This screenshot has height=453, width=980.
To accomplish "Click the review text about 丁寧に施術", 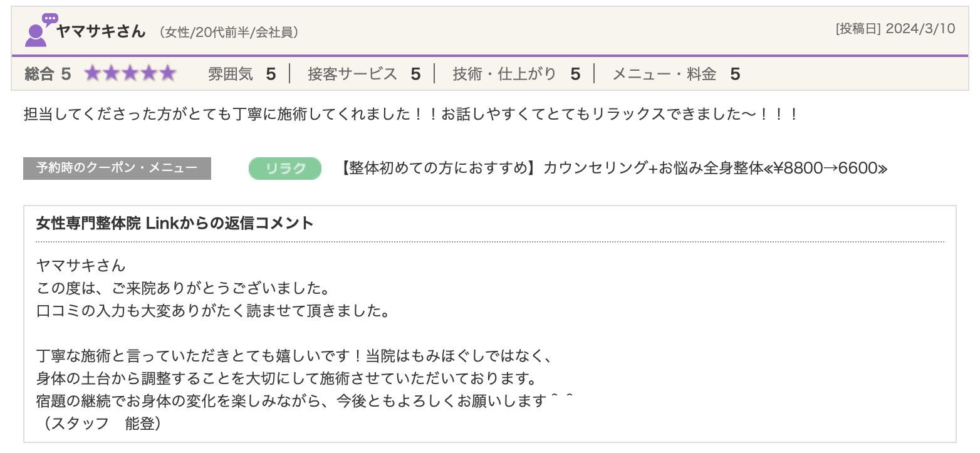I will pyautogui.click(x=411, y=115).
